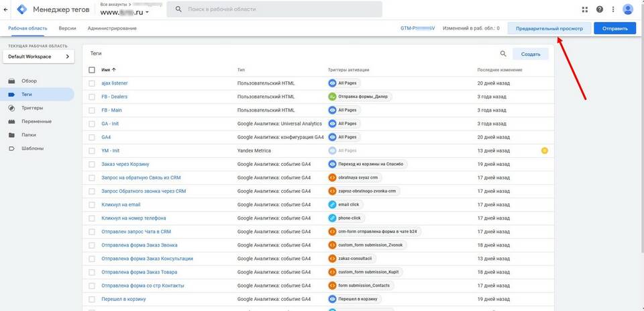Check the GA - Init row checkbox

click(92, 124)
